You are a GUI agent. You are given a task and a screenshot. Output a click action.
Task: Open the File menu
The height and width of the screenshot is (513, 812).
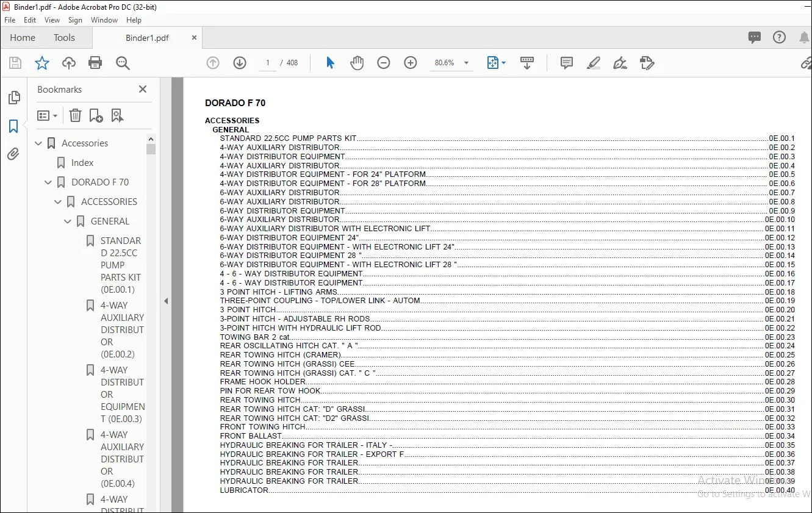(x=10, y=20)
